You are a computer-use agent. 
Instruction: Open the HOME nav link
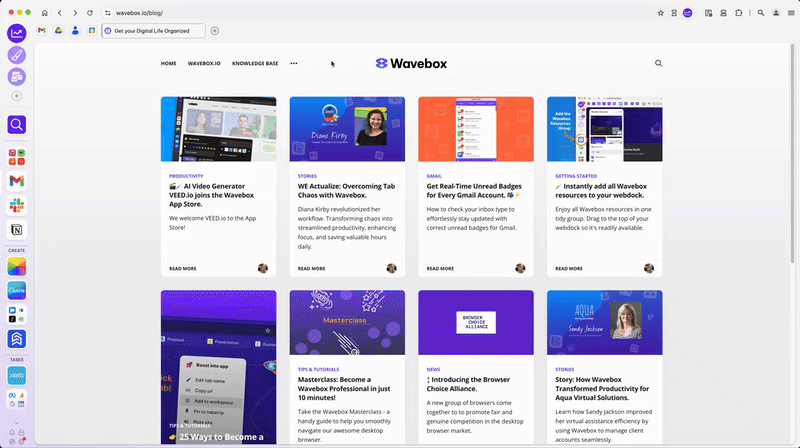click(168, 63)
